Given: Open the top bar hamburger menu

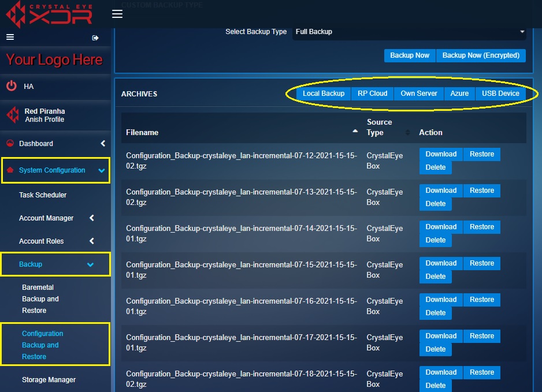Looking at the screenshot, I should coord(117,14).
